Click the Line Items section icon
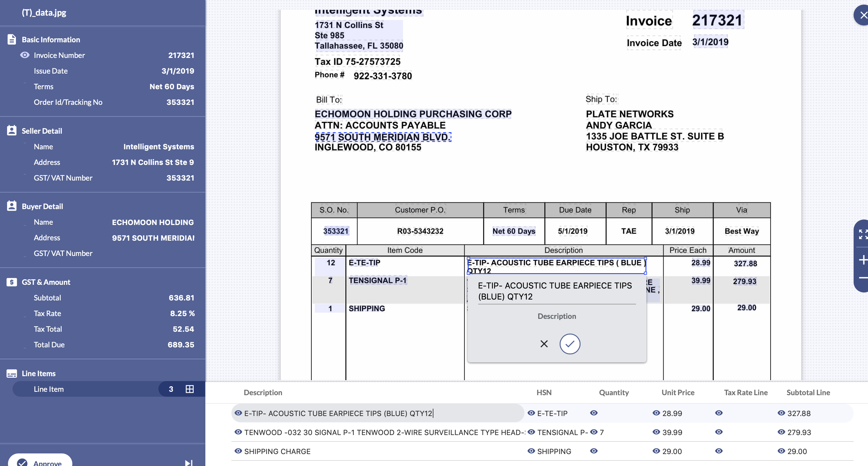Image resolution: width=868 pixels, height=466 pixels. 11,373
